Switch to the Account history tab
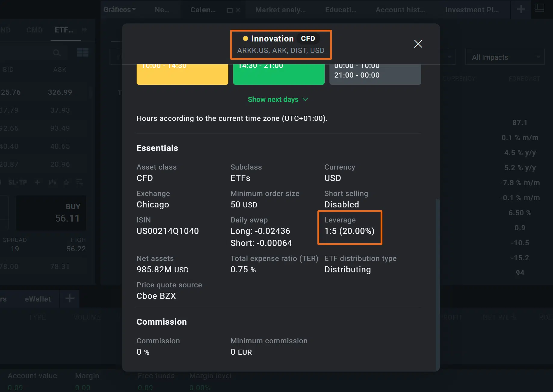The height and width of the screenshot is (392, 553). point(400,10)
